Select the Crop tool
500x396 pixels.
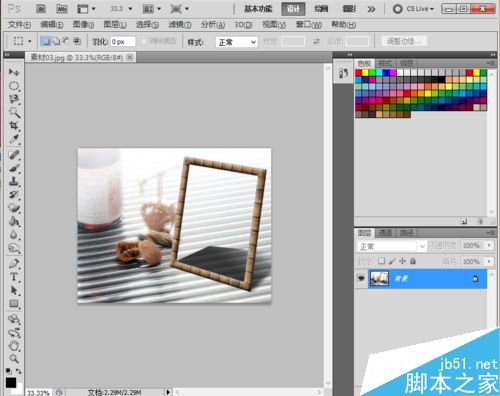click(x=14, y=126)
